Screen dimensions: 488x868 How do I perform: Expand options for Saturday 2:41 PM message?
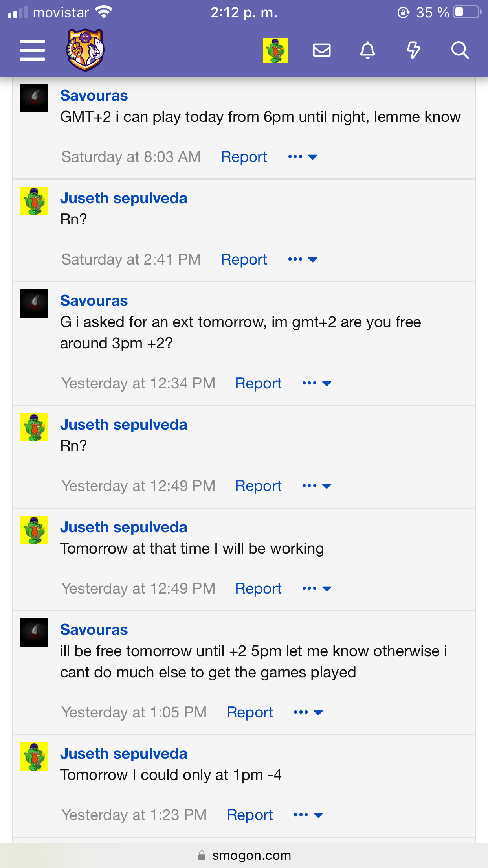pyautogui.click(x=303, y=259)
